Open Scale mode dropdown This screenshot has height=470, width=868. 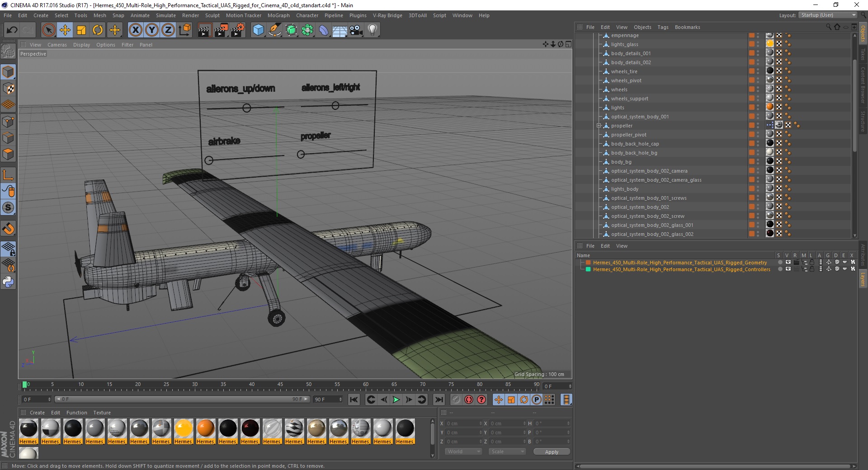pos(507,451)
